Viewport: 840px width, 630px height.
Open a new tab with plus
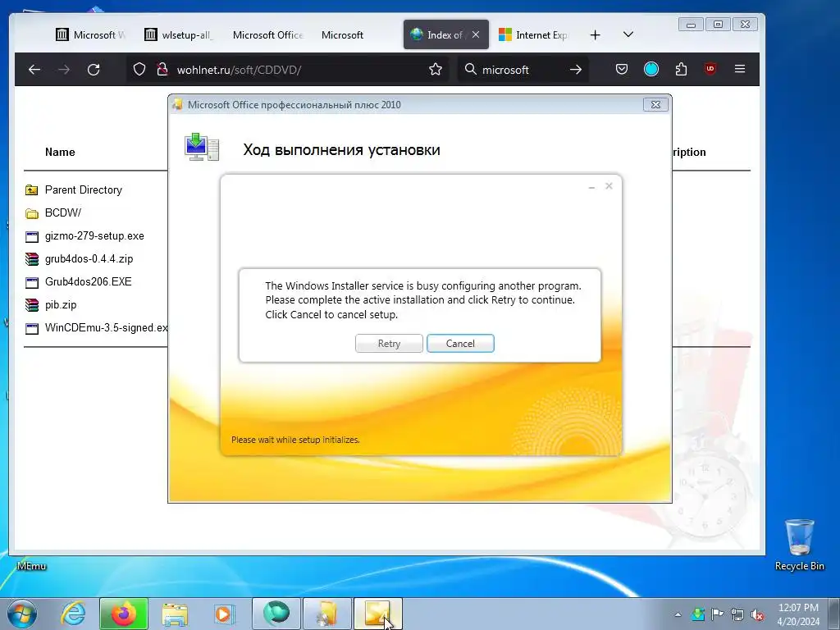tap(596, 34)
